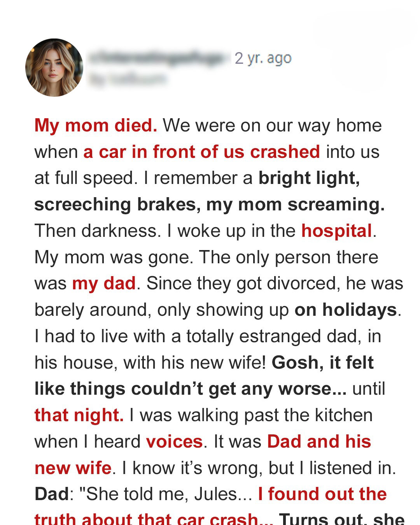This screenshot has height=525, width=420.
Task: Click the '2 yr. ago' timestamp
Action: tap(263, 58)
